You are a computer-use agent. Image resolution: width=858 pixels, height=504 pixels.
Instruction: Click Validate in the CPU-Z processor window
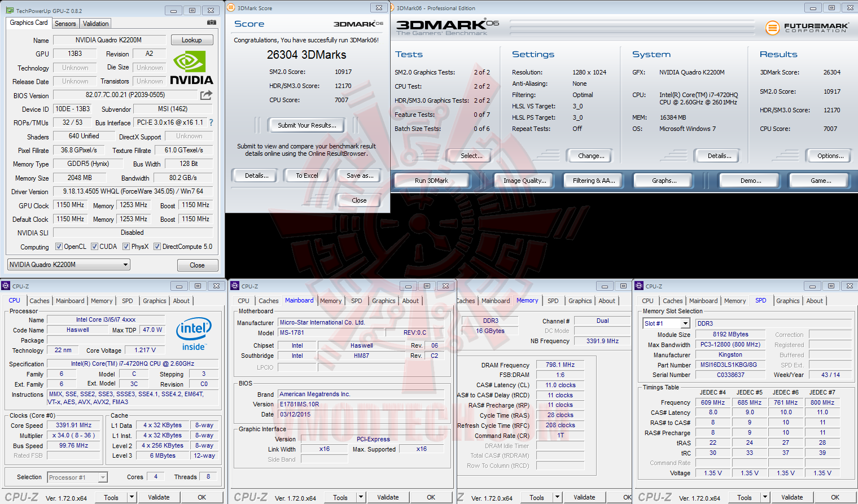159,497
